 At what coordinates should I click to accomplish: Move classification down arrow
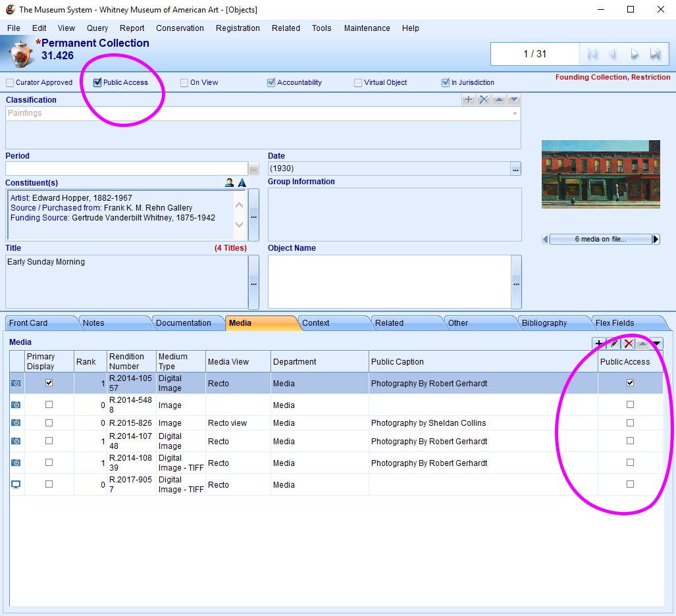(x=514, y=100)
